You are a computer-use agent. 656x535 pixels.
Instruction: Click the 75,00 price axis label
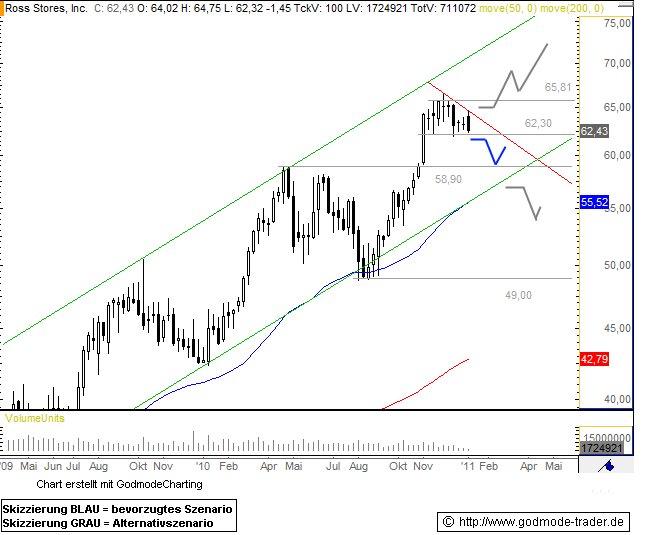[617, 23]
